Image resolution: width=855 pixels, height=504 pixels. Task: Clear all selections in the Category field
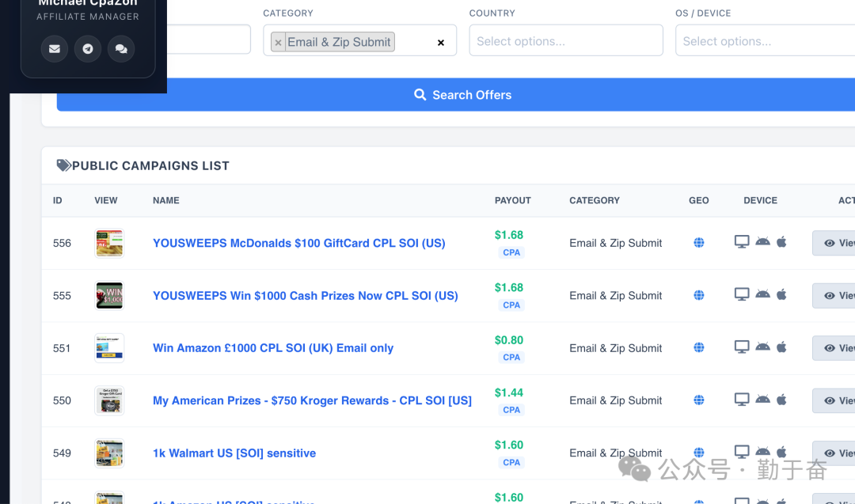pyautogui.click(x=441, y=43)
